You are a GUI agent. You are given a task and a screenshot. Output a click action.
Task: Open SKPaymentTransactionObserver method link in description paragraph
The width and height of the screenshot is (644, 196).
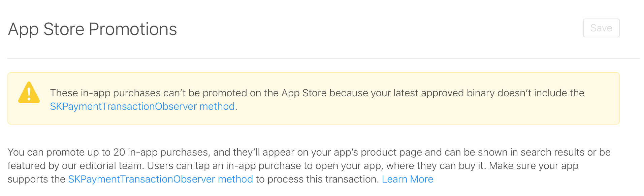point(160,179)
